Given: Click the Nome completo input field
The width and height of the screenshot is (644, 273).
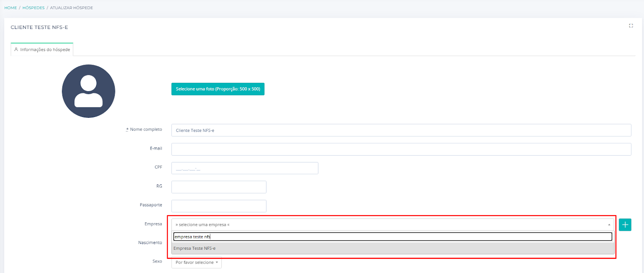Looking at the screenshot, I should tap(401, 130).
